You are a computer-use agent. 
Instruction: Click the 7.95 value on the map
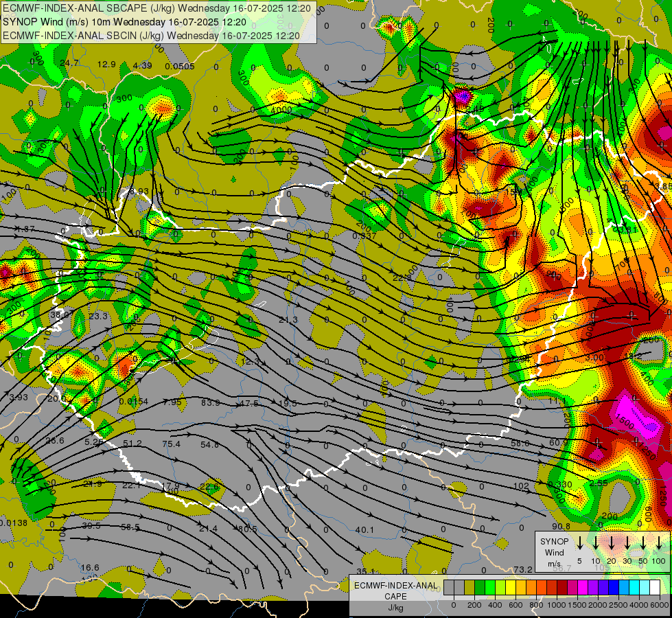tap(172, 402)
